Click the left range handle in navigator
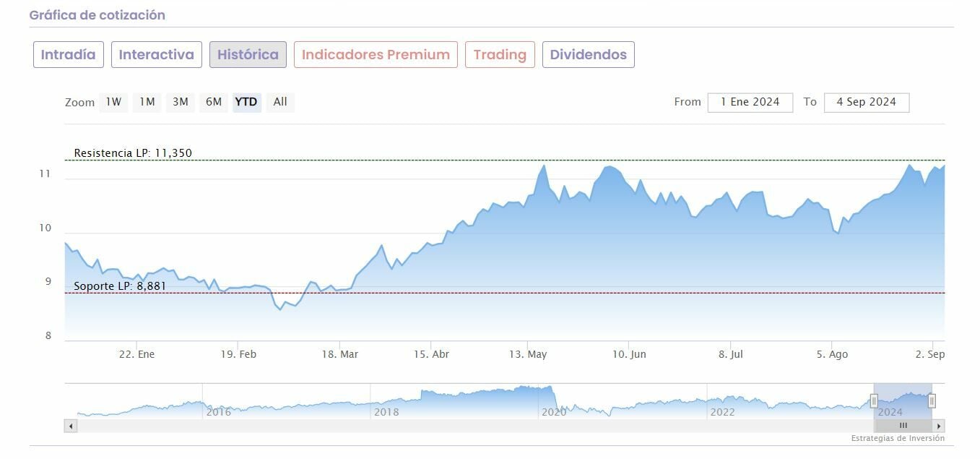Viewport: 980px width, 459px height. (874, 400)
